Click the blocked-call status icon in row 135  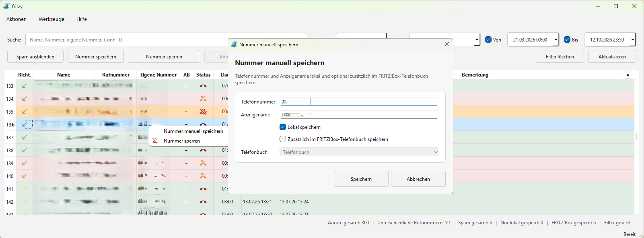coord(203,112)
